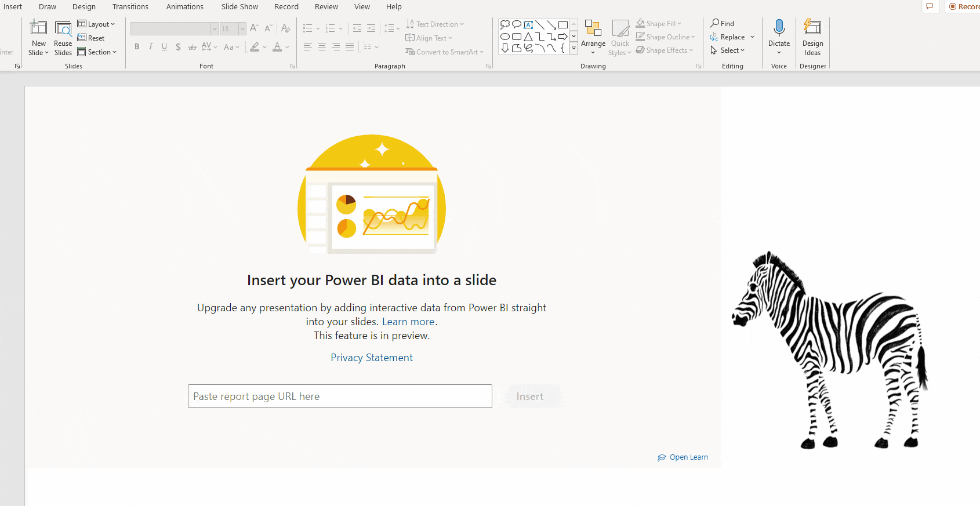This screenshot has width=980, height=506.
Task: Select the Isosceles Triangle shape
Action: [528, 37]
